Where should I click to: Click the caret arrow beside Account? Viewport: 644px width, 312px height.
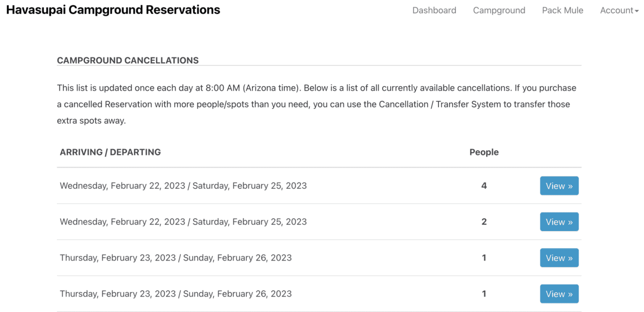tap(636, 11)
